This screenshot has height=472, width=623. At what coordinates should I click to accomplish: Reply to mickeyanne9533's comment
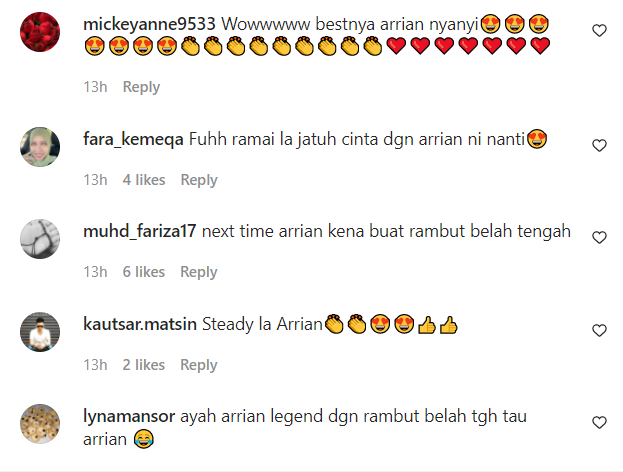141,87
